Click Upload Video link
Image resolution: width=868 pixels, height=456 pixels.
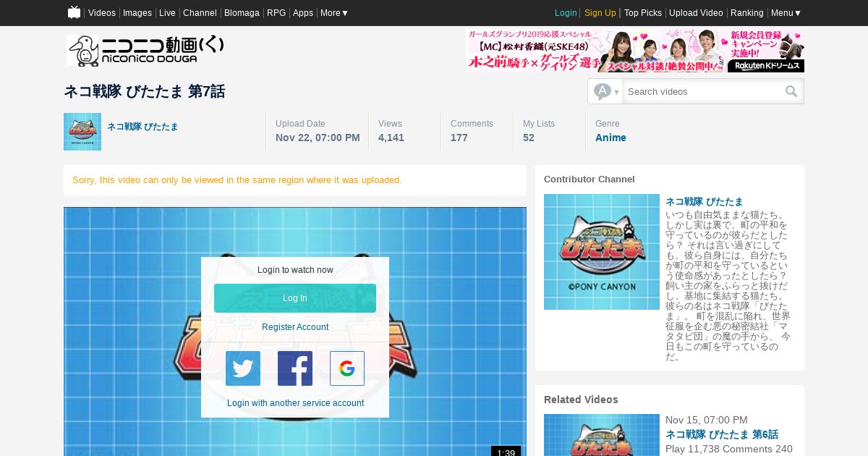click(696, 13)
